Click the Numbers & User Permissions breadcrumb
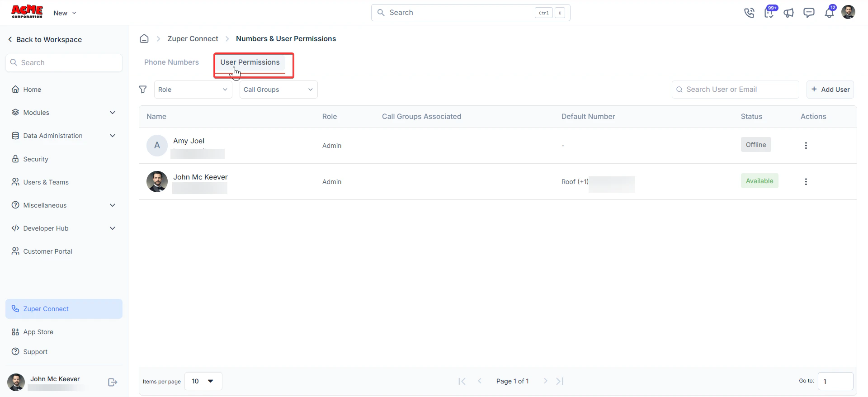Viewport: 868px width, 397px height. pyautogui.click(x=286, y=39)
